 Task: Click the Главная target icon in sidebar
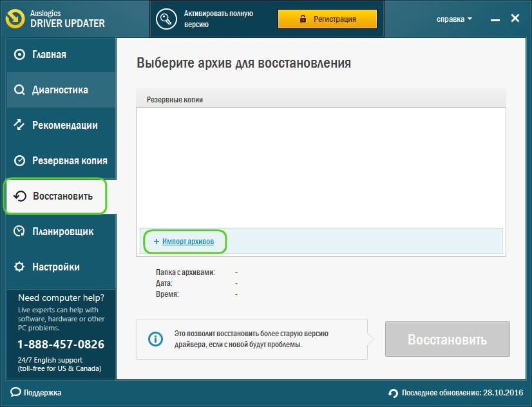(x=19, y=55)
